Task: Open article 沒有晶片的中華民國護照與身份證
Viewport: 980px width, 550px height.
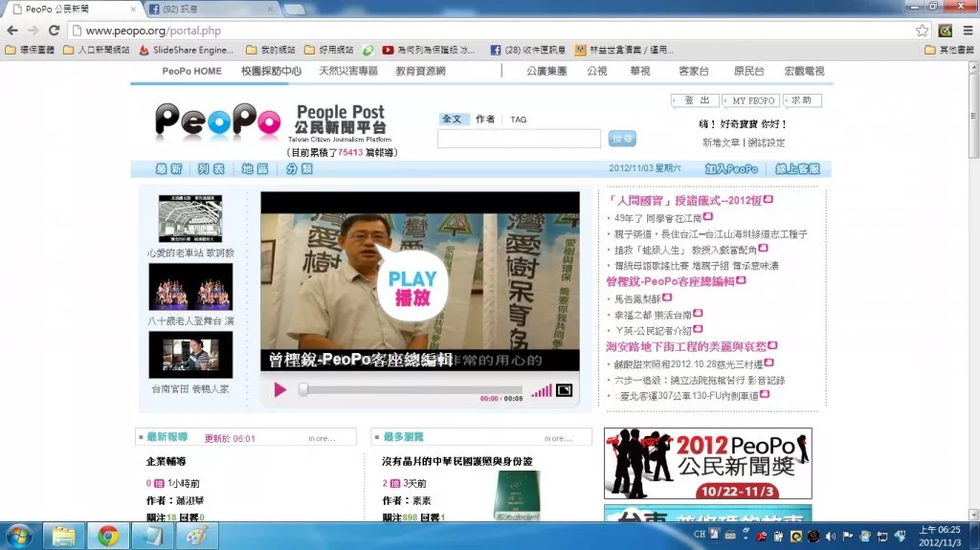Action: click(457, 461)
